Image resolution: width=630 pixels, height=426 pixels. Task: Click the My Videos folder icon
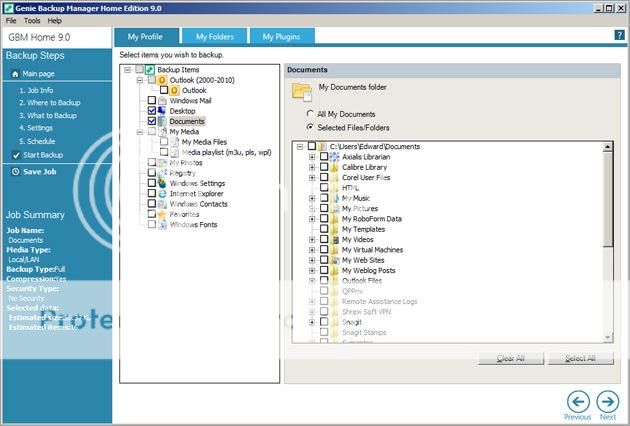pos(335,240)
